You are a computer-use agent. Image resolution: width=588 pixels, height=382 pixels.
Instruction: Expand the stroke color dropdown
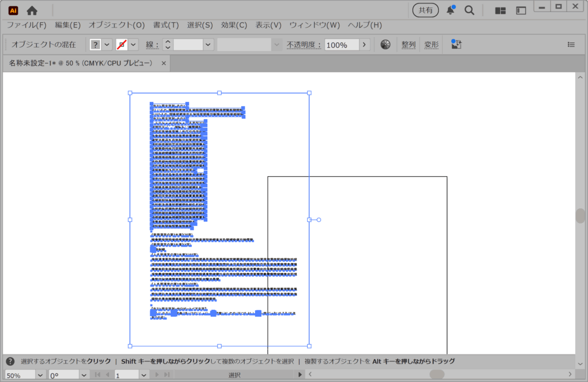click(133, 45)
